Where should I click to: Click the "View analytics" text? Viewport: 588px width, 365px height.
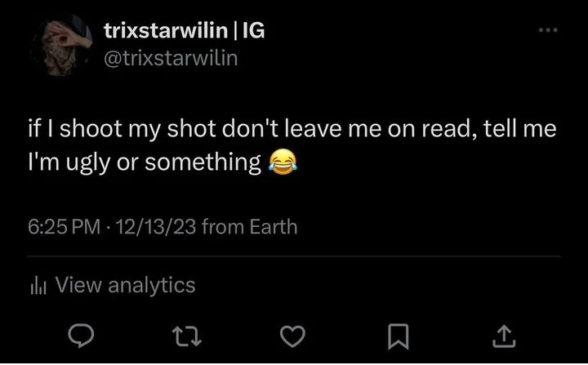coord(124,285)
